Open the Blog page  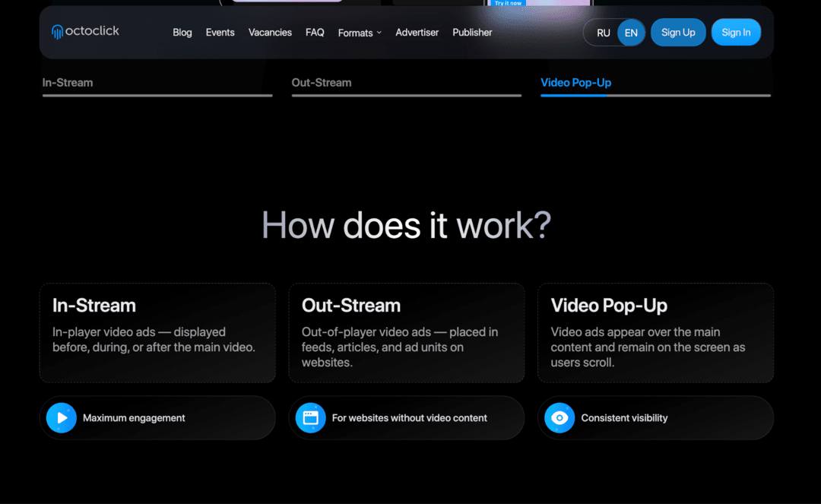[182, 33]
